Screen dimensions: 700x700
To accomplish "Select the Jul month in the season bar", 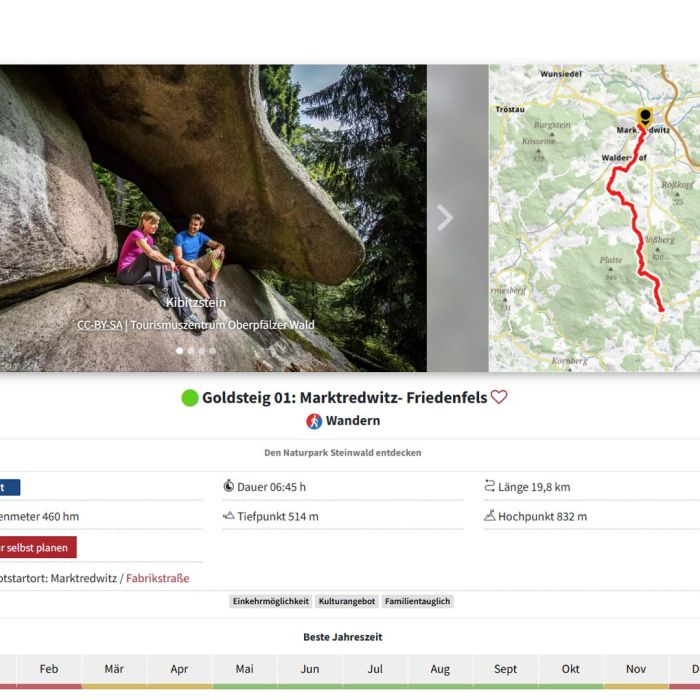I will coord(375,669).
